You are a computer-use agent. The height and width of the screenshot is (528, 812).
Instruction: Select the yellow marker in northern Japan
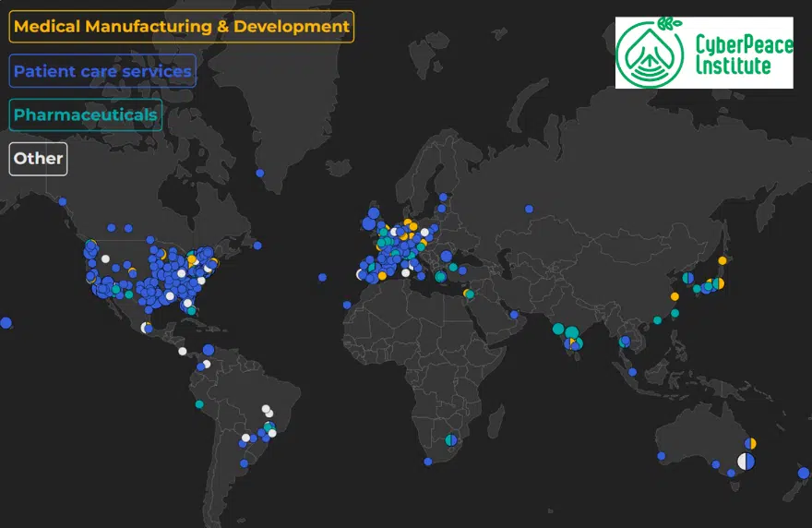(722, 260)
